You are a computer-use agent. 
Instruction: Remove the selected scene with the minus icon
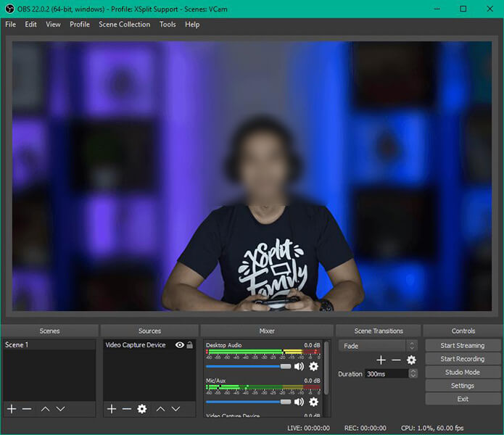click(27, 409)
